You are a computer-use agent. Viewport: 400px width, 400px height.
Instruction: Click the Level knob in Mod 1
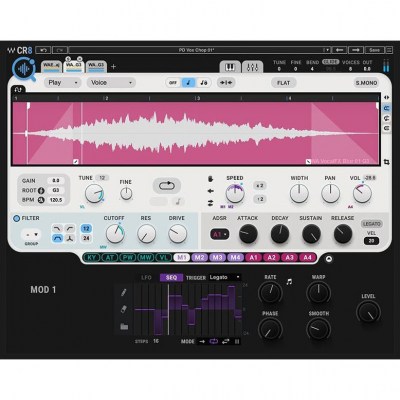pyautogui.click(x=368, y=312)
